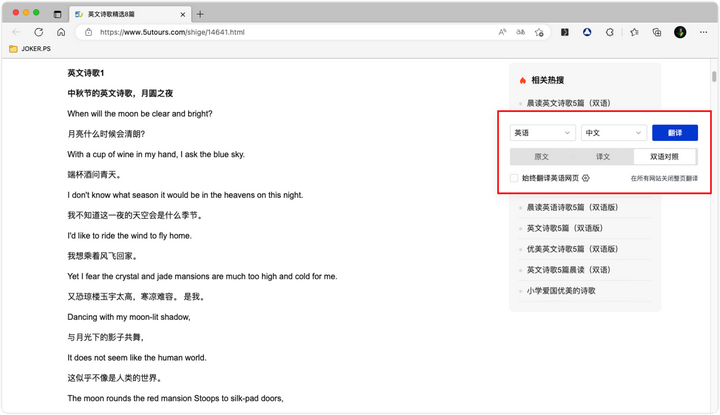Expand the 中文 target language dropdown

(x=613, y=133)
